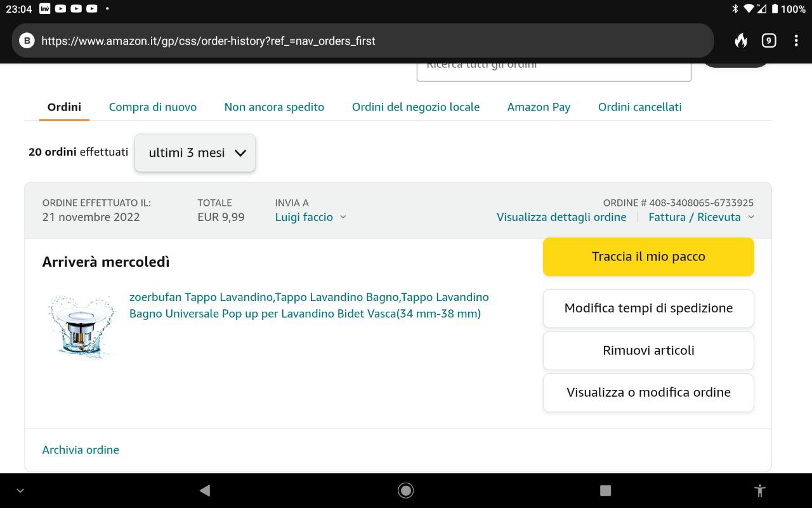
Task: Click the yellow 'Traccia il mio pacco' button
Action: [648, 257]
